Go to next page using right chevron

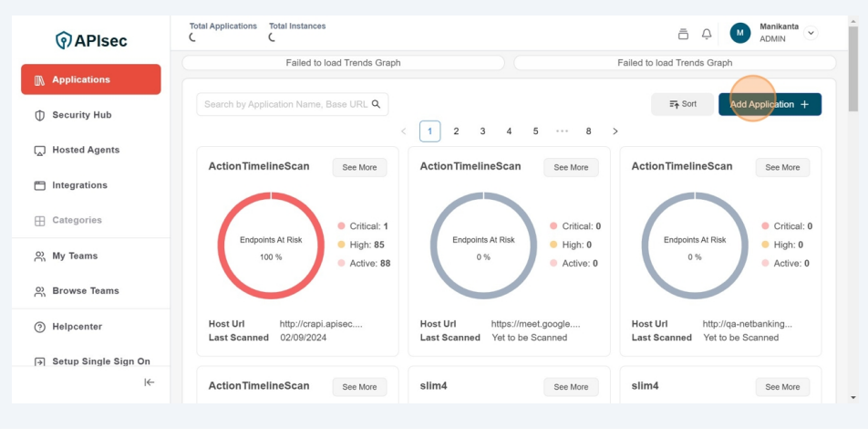[615, 131]
